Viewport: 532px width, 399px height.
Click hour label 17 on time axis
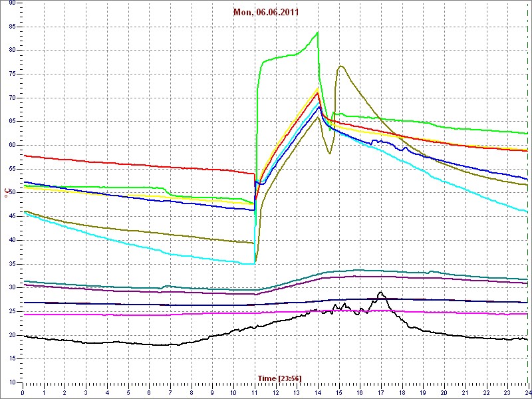point(381,392)
